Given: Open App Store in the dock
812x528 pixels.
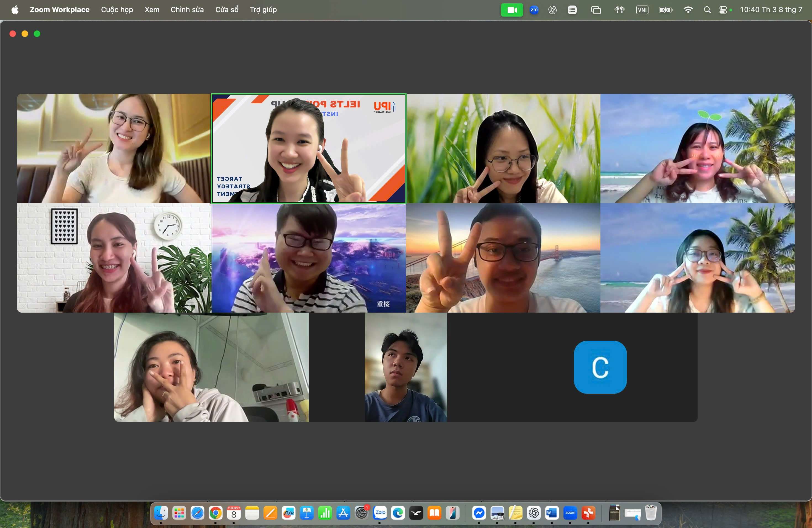Looking at the screenshot, I should [x=343, y=513].
